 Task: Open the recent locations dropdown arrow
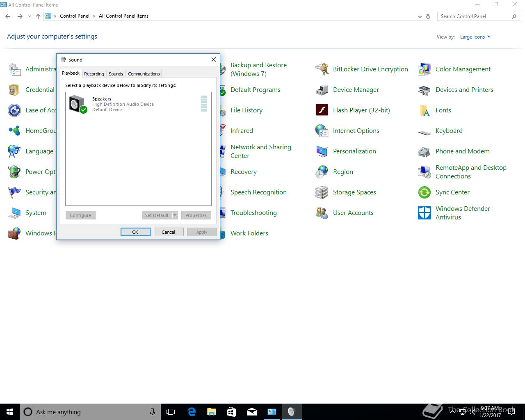coord(30,16)
